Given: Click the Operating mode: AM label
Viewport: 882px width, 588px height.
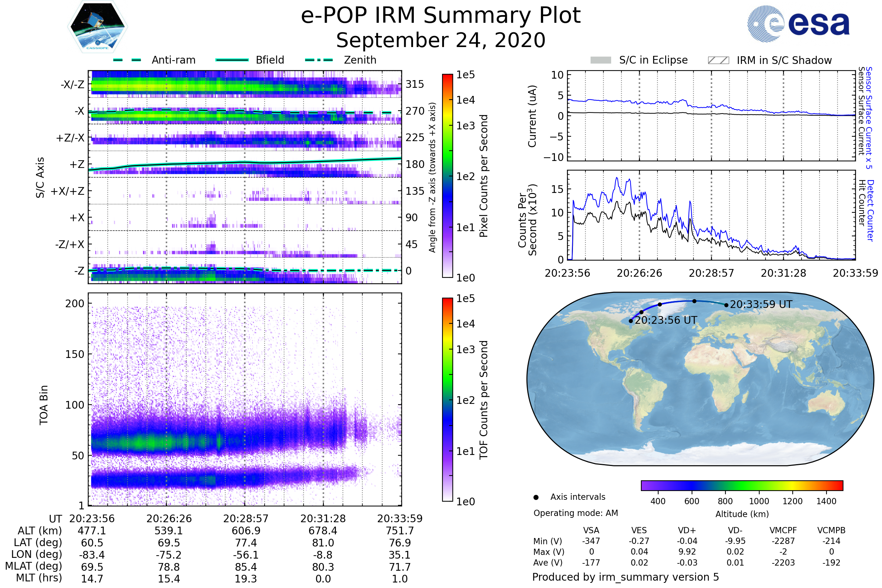Looking at the screenshot, I should [576, 513].
